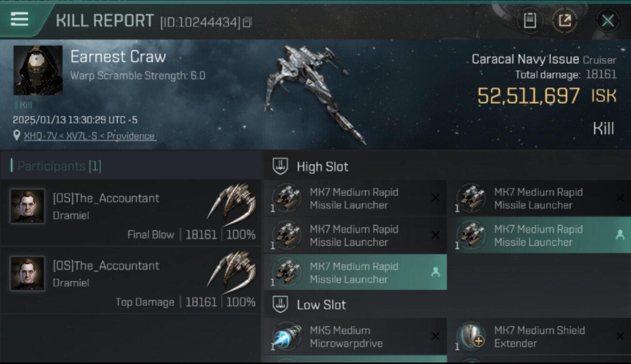Click the Caracal Navy Issue ship name
The width and height of the screenshot is (631, 364).
pos(525,60)
